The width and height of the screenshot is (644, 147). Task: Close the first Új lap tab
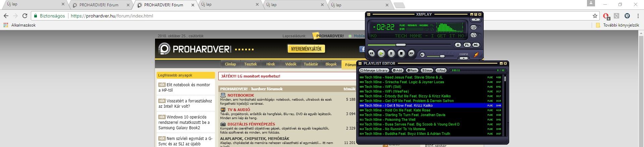[x=63, y=4]
